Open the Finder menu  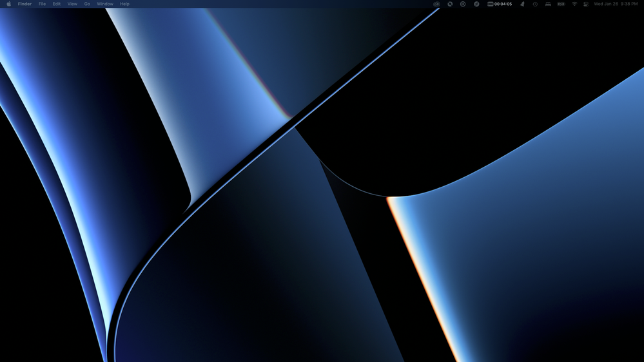(x=24, y=4)
